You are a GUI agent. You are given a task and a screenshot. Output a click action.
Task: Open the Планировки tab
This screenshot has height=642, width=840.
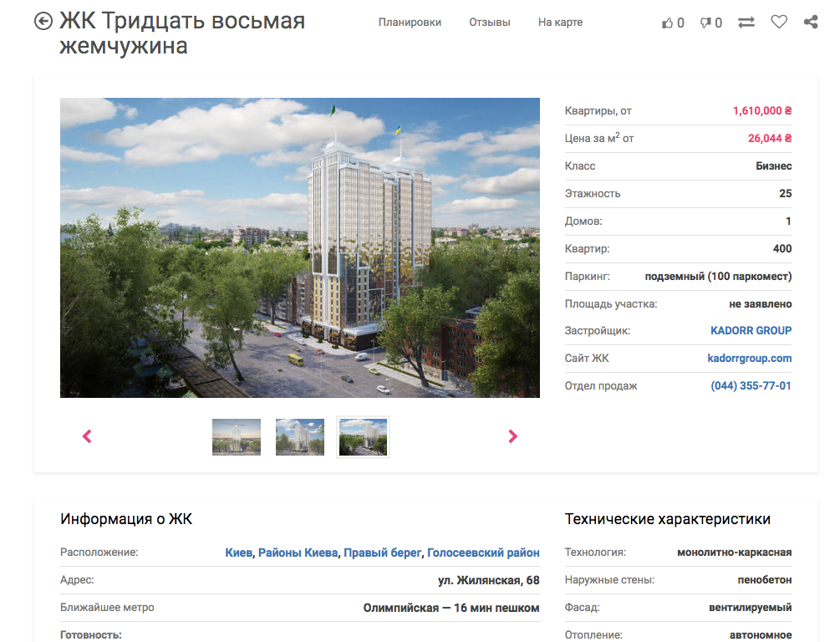[410, 23]
